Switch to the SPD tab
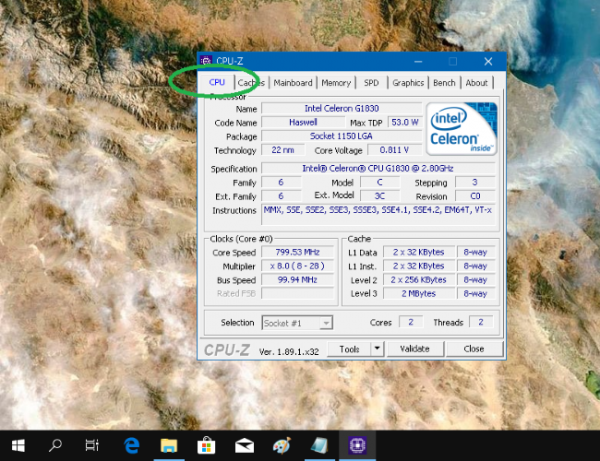 point(371,83)
